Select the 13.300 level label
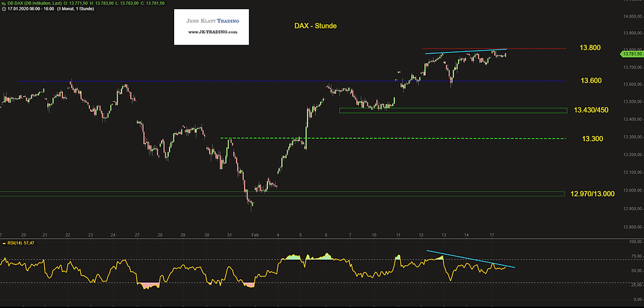644x308 pixels. pos(592,139)
